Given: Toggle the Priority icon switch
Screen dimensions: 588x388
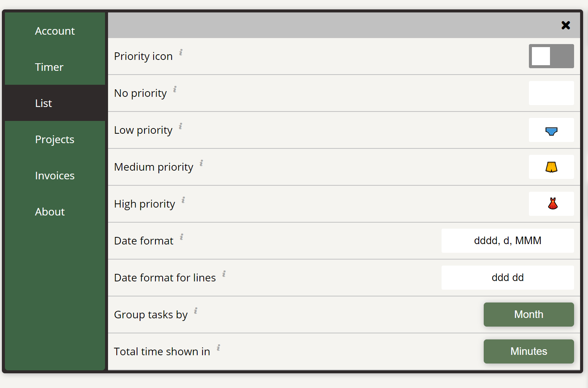Looking at the screenshot, I should [x=551, y=56].
